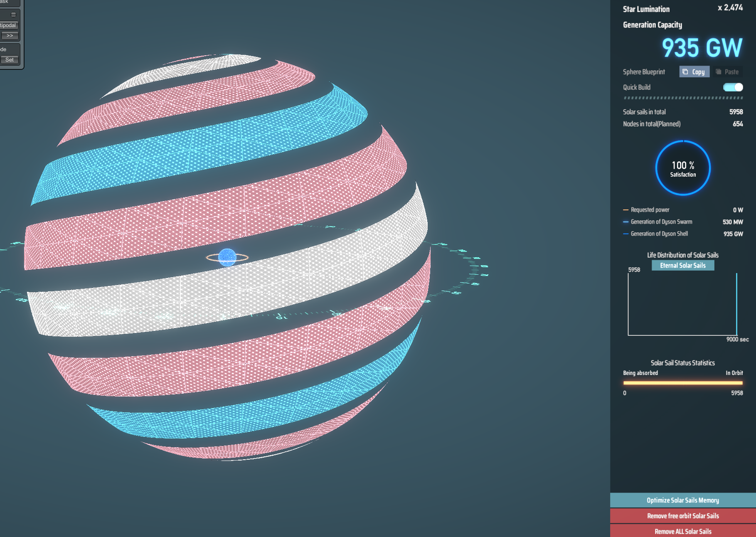Click the 100% Satisfaction ring gauge
Viewport: 756px width, 537px height.
(x=683, y=168)
